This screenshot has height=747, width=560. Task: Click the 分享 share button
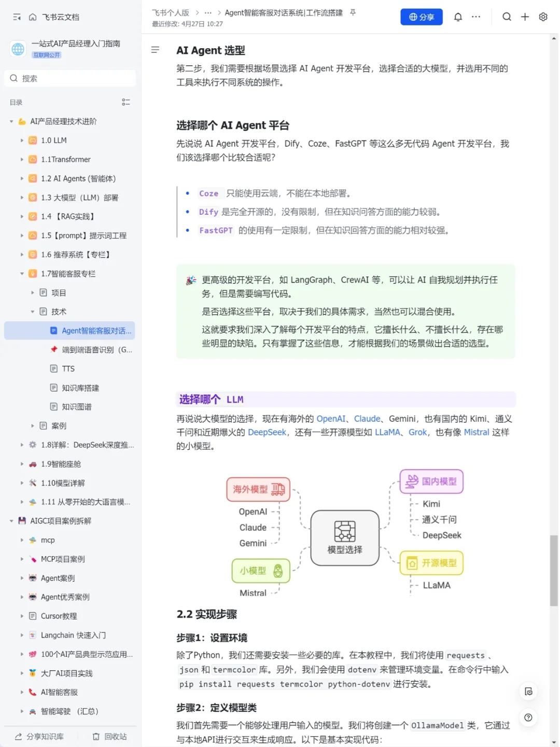click(422, 17)
